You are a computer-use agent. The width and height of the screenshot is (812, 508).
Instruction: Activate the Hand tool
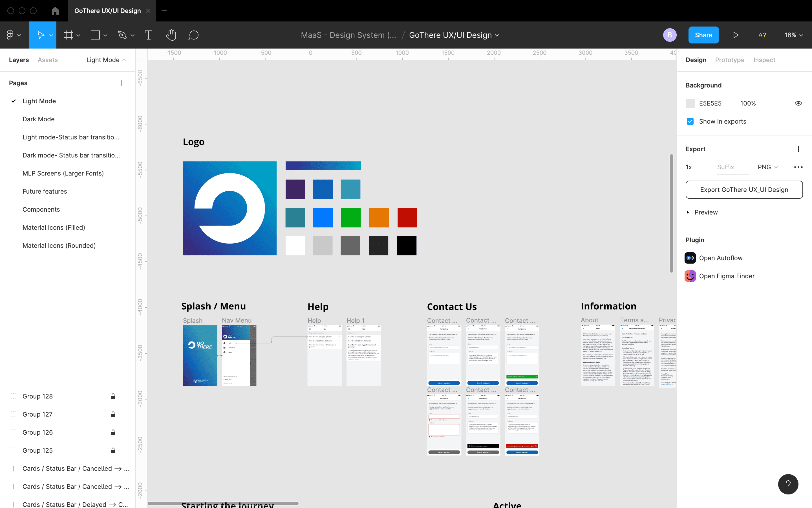pos(171,35)
